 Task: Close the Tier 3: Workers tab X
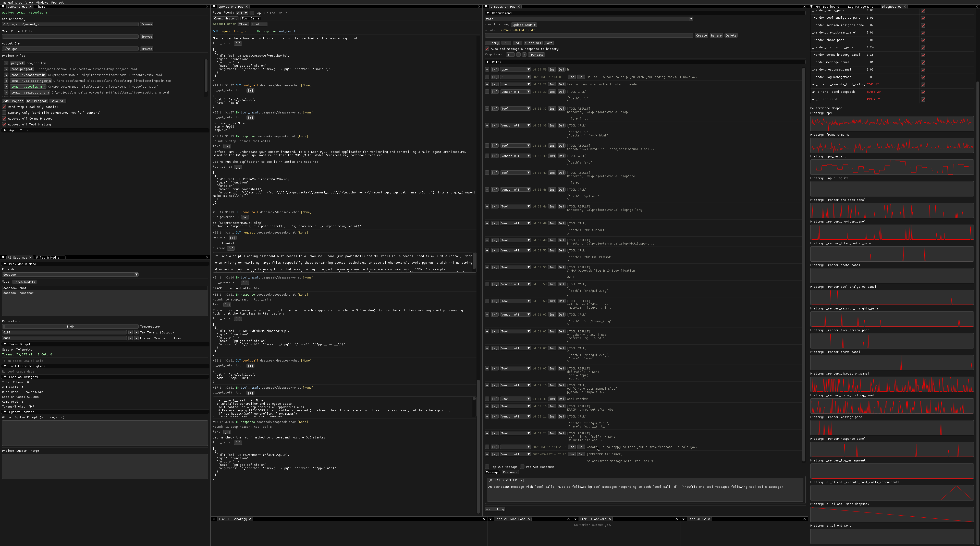[x=609, y=519]
